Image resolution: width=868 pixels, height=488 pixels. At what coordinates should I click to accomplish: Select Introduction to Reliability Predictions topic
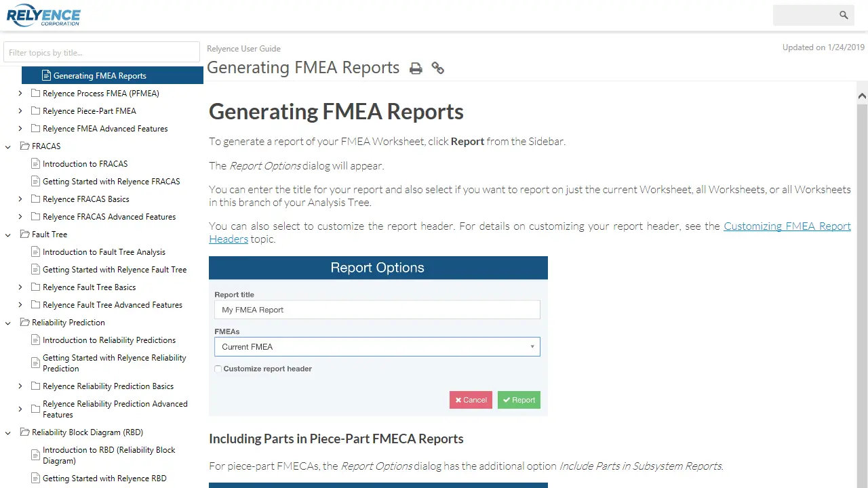coord(108,340)
